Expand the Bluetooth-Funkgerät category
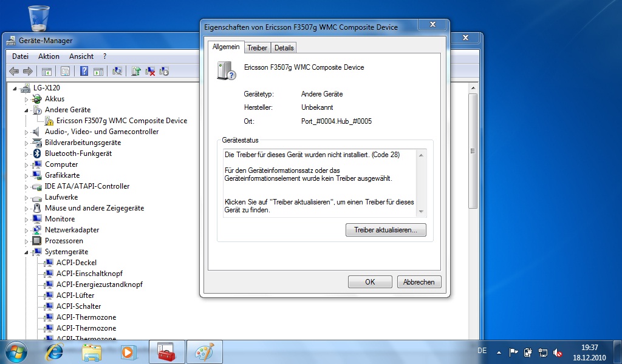 click(x=27, y=153)
